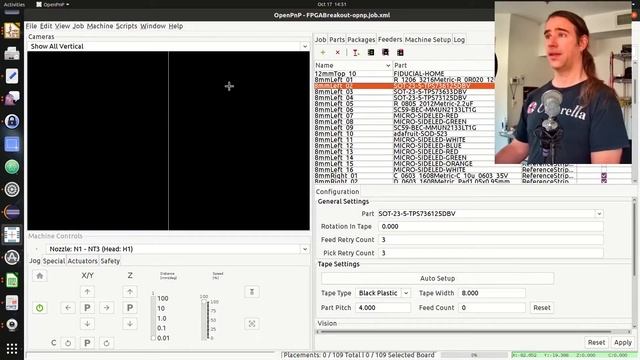Switch to the Log tab
The image size is (640, 360).
pyautogui.click(x=459, y=40)
